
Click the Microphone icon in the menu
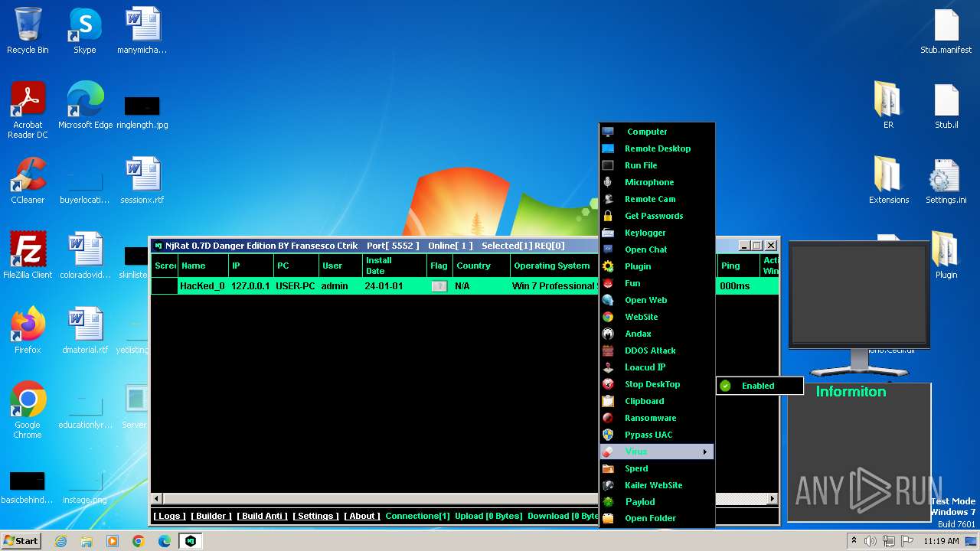pos(608,182)
